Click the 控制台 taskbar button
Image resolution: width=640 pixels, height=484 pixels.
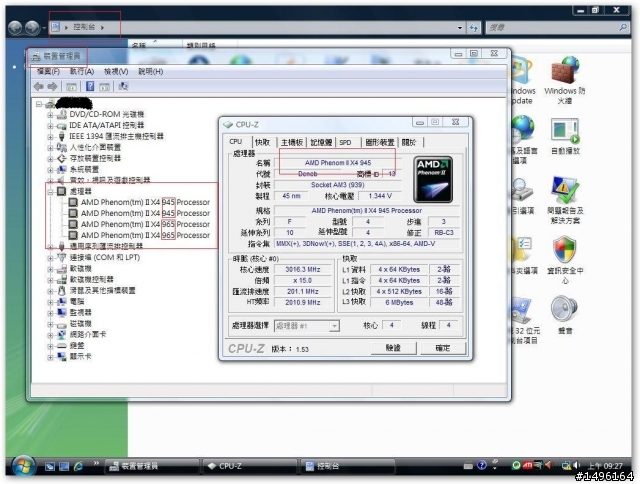tap(348, 466)
